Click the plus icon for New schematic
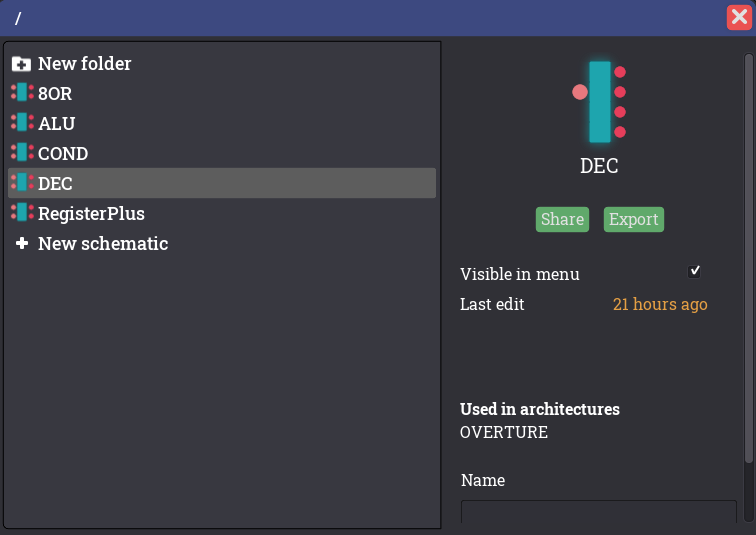This screenshot has height=535, width=756. (22, 244)
